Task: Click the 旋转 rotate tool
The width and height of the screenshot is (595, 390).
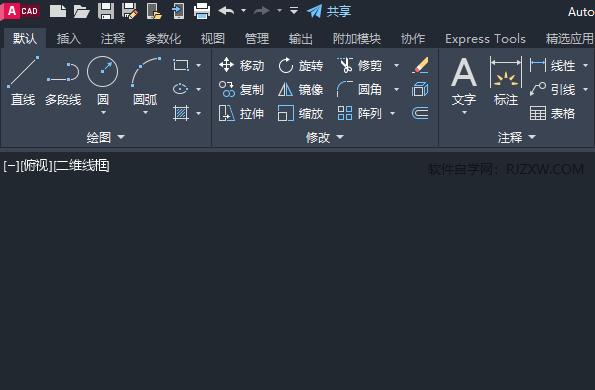Action: pyautogui.click(x=301, y=66)
